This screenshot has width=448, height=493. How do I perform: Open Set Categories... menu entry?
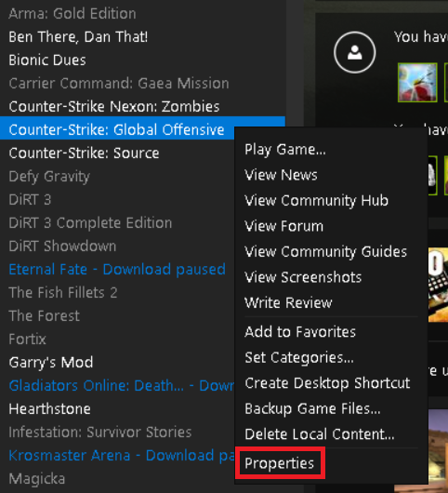click(299, 358)
